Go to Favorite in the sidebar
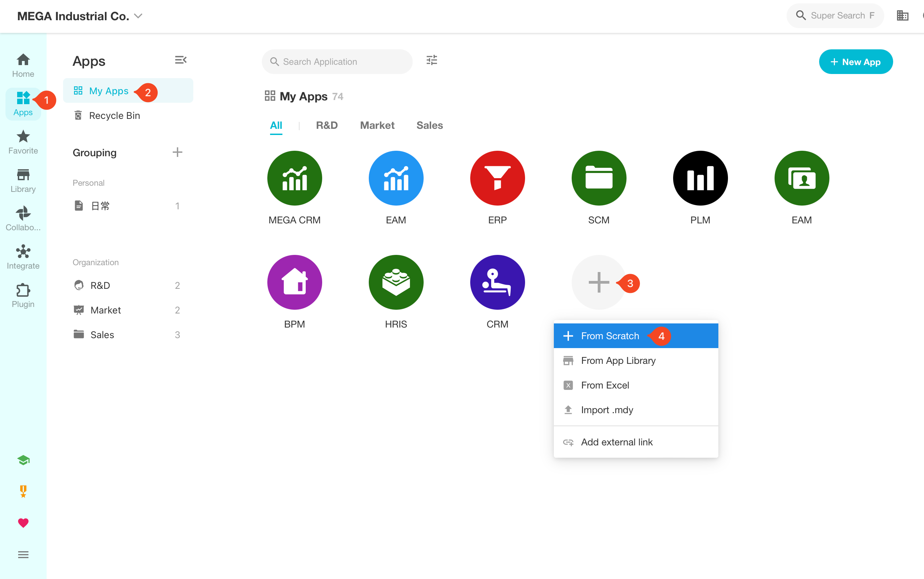924x579 pixels. click(23, 142)
